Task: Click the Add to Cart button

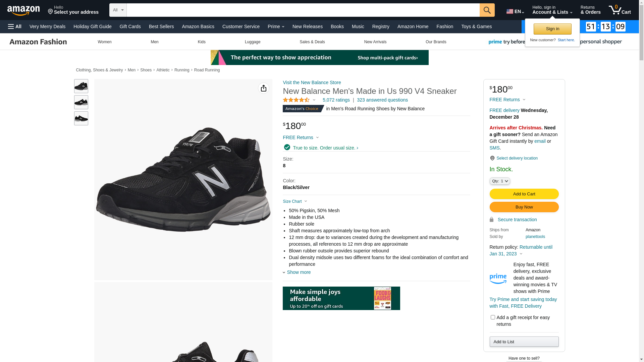Action: [524, 194]
